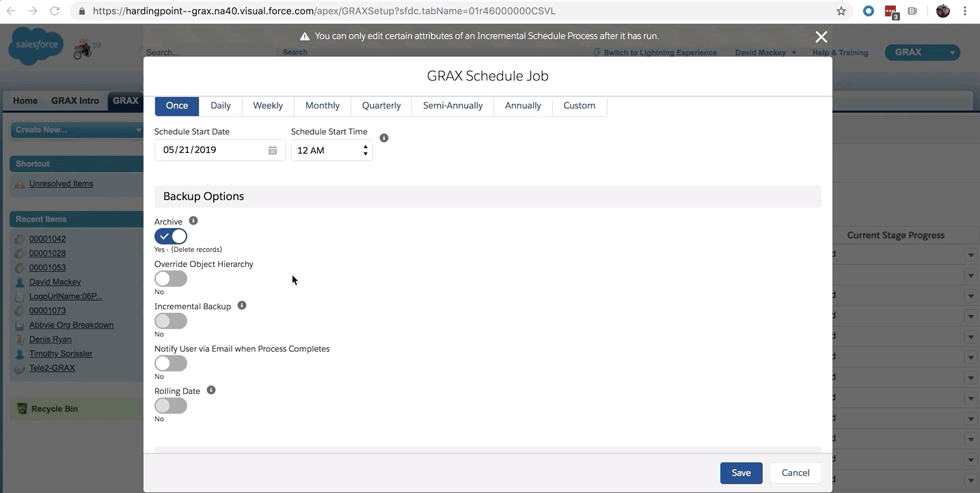Screen dimensions: 980x493
Task: Click the blue circle extension icon
Action: point(869,11)
